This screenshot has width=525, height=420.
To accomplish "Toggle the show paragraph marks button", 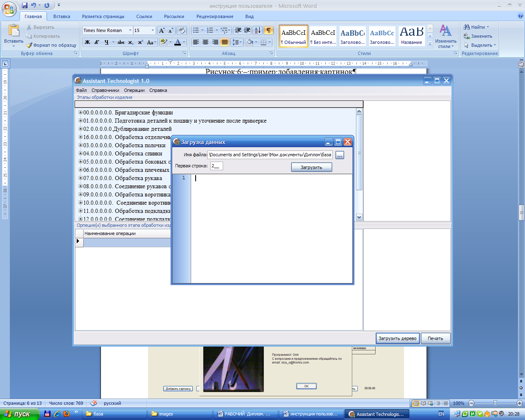I will [268, 30].
